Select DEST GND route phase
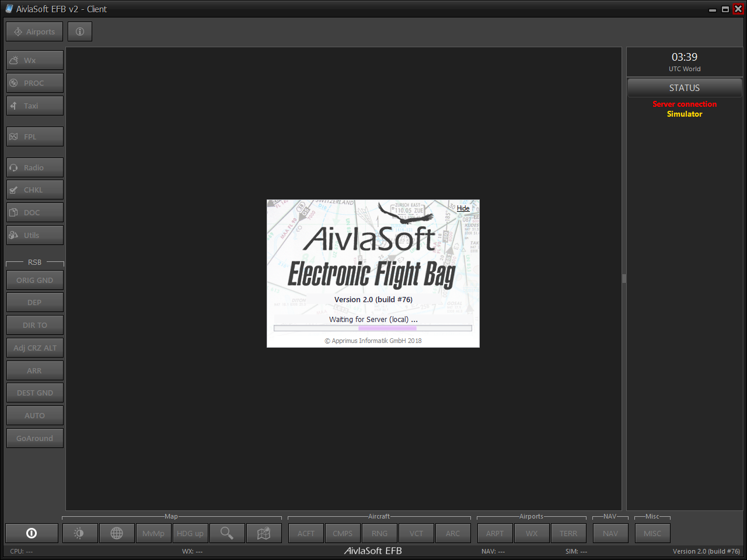The height and width of the screenshot is (560, 747). [35, 393]
